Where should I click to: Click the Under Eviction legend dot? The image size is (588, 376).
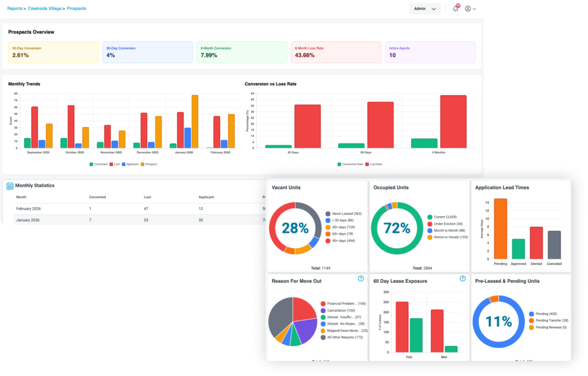430,224
